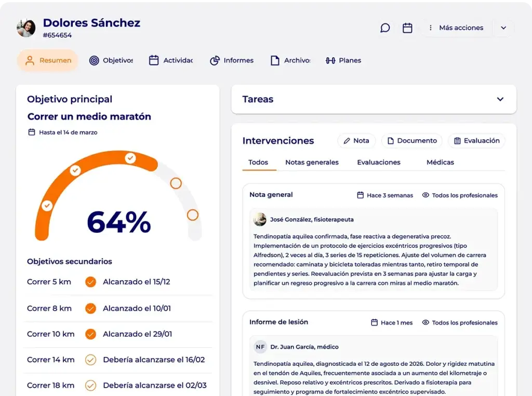Click the Planes dumbbell icon
532x396 pixels.
click(x=330, y=60)
